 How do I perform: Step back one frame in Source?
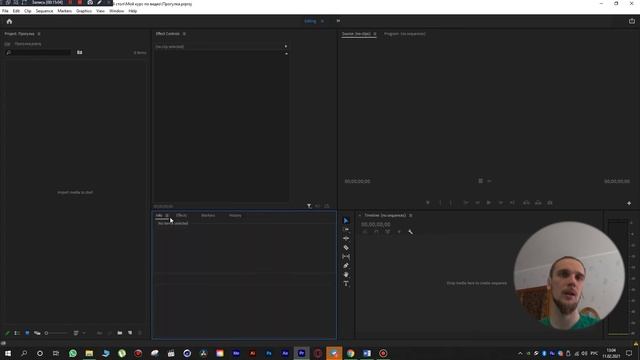pos(477,202)
